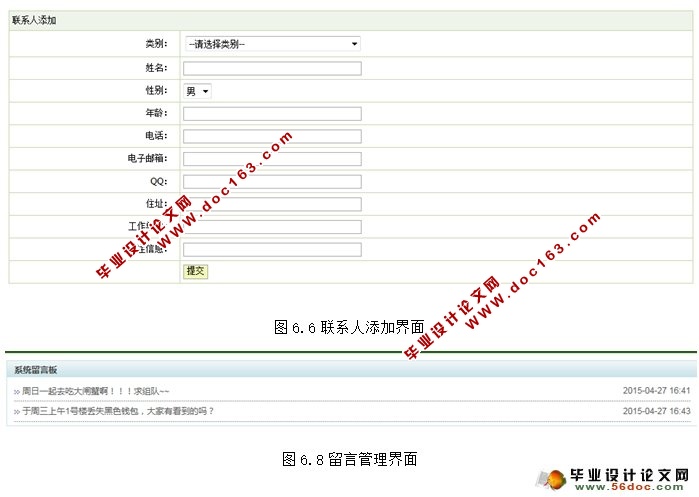Click the 联系人添加 panel header
Image resolution: width=699 pixels, height=497 pixels.
pyautogui.click(x=350, y=20)
